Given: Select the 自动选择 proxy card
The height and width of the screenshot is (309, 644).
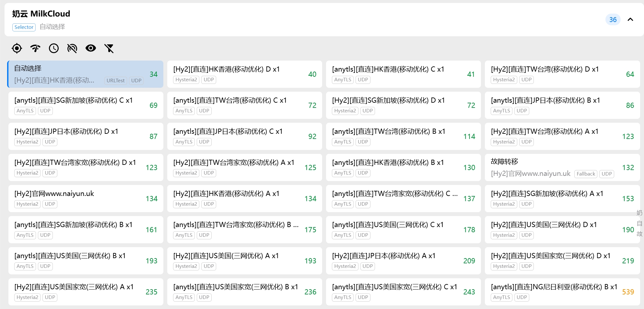Looking at the screenshot, I should click(86, 74).
